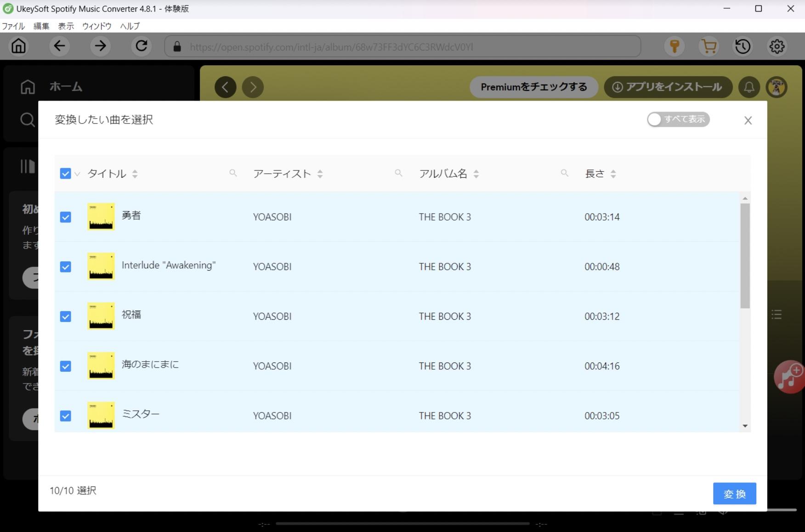The width and height of the screenshot is (805, 532).
Task: Open settings gear icon
Action: (777, 46)
